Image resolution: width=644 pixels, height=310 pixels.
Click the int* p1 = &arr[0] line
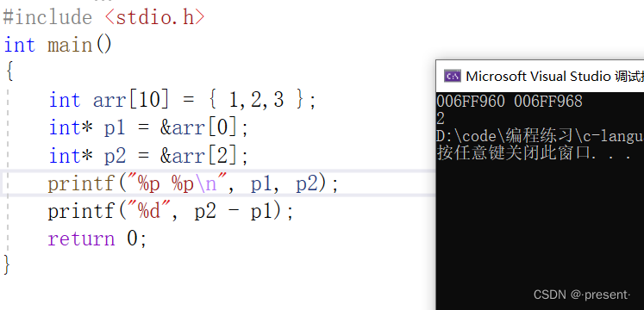(x=148, y=128)
